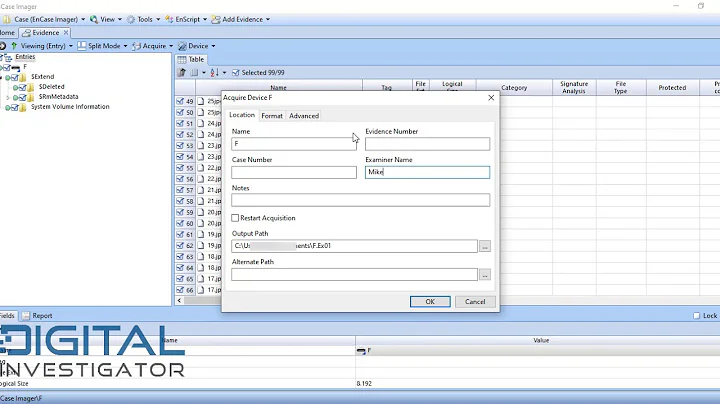Close the Acquire Device F dialog
Screen dimensions: 720x404
pyautogui.click(x=491, y=98)
